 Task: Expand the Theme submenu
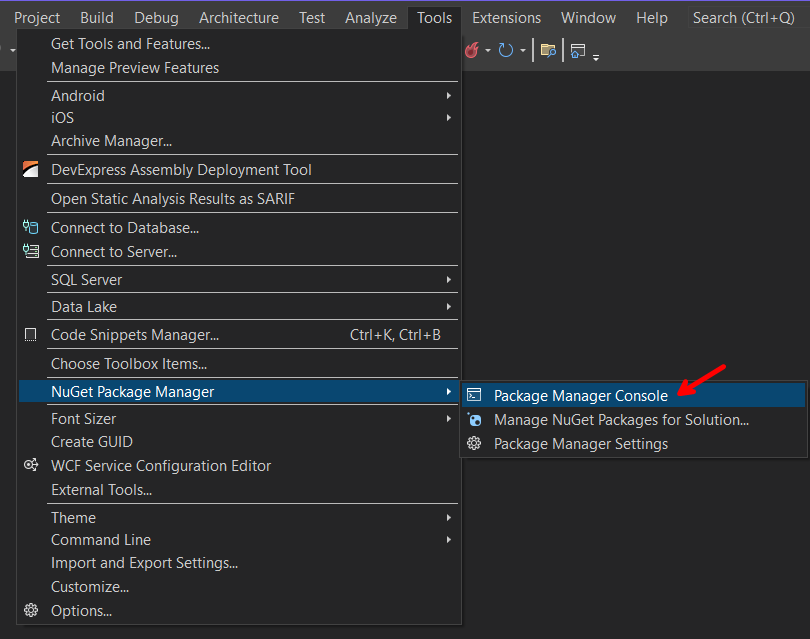pos(449,518)
